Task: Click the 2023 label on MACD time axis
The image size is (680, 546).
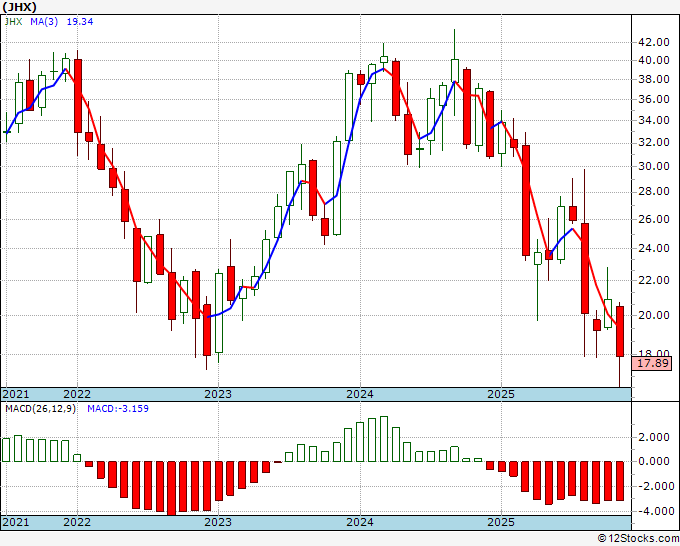Action: (x=218, y=522)
